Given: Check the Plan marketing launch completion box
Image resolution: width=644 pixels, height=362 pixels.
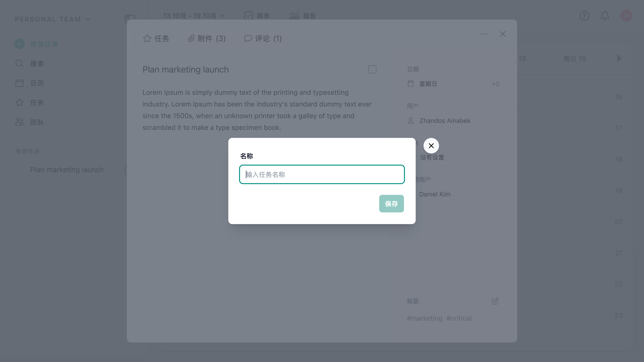Looking at the screenshot, I should point(372,69).
